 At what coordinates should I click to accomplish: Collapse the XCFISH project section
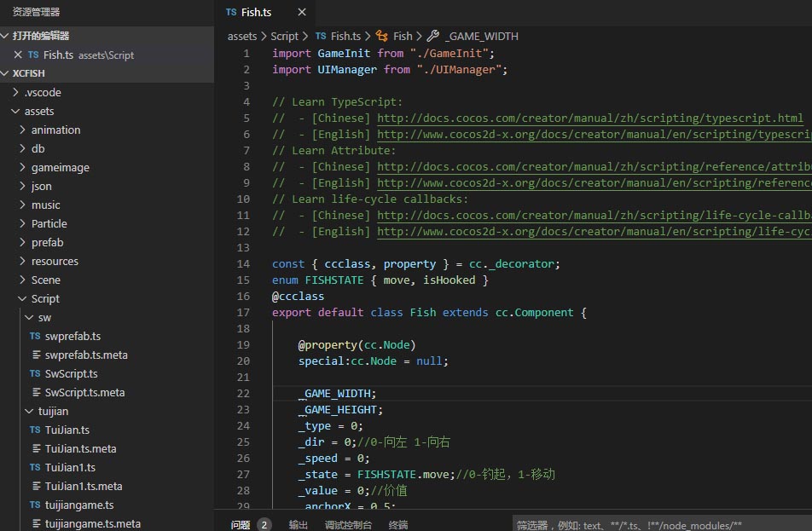[x=29, y=73]
